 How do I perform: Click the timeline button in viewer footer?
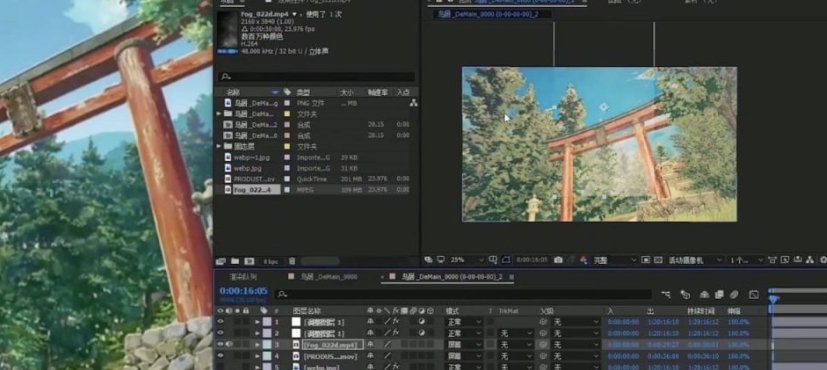click(x=797, y=260)
